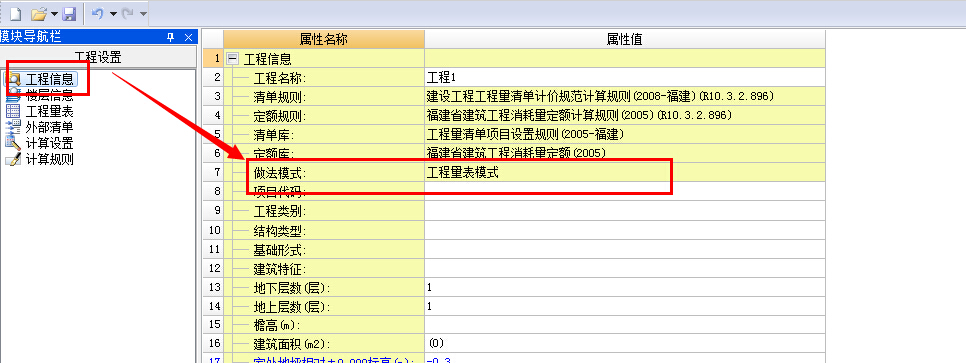Click the empty 基础形式 value field
Image resolution: width=966 pixels, height=363 pixels.
(x=625, y=249)
